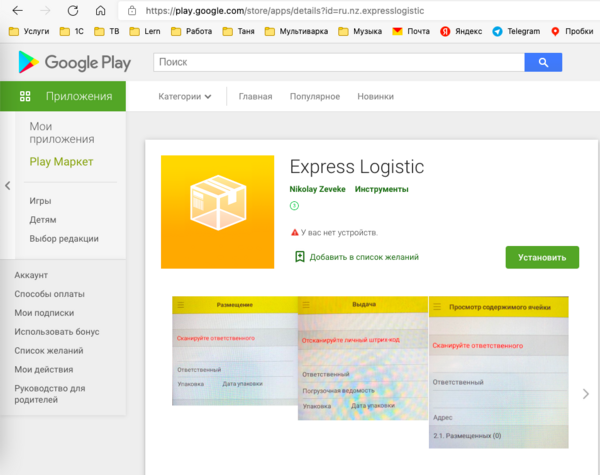Open developer Nikolay Zeveke page
600x475 pixels.
(316, 190)
